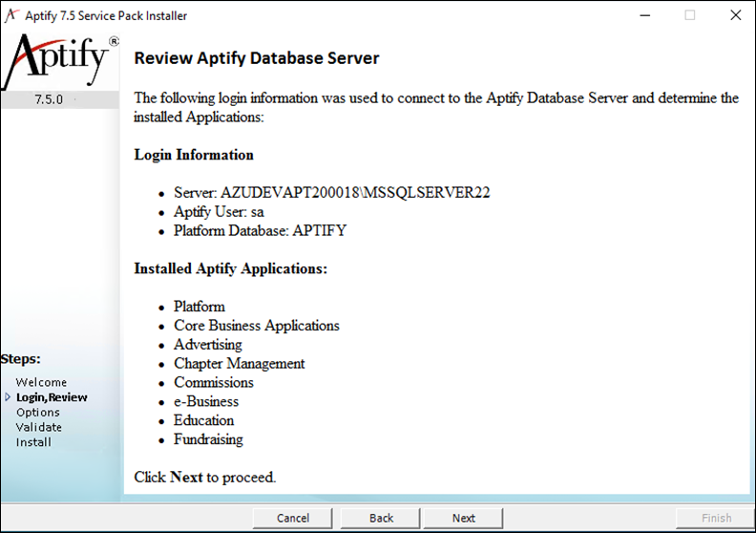
Task: Minimize the installer window
Action: point(645,15)
